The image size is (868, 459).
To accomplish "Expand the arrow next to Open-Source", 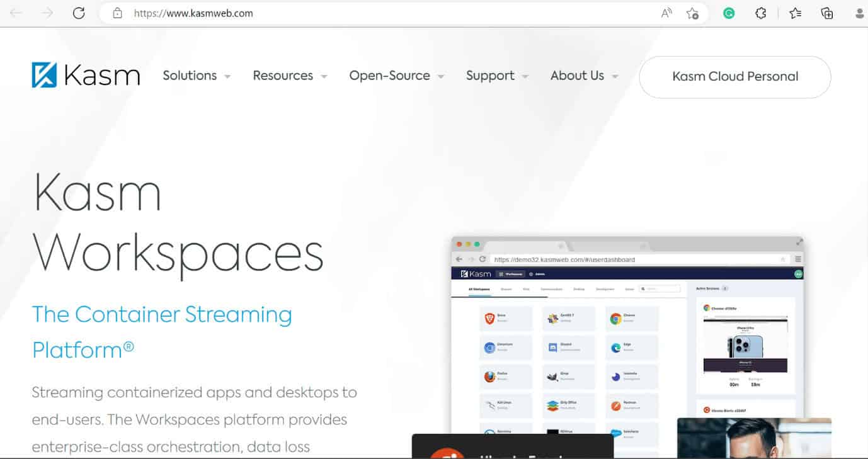I will [x=441, y=77].
